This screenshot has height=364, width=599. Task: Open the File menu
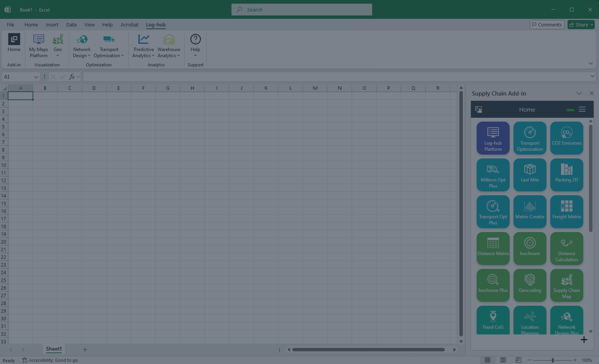click(10, 25)
